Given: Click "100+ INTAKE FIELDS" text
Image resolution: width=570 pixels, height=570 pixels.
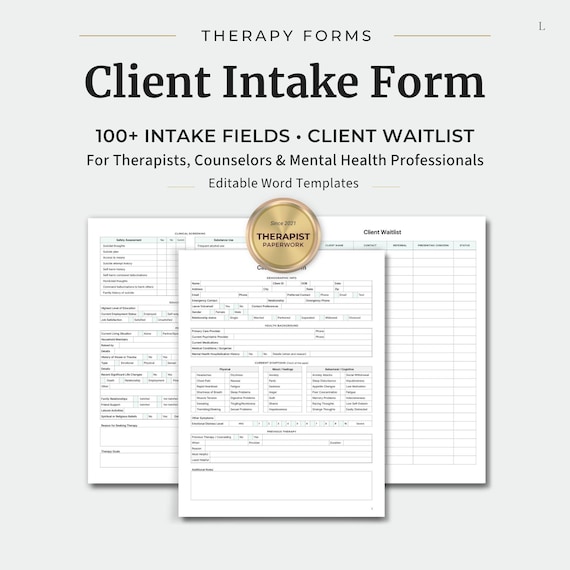Looking at the screenshot, I should [193, 136].
